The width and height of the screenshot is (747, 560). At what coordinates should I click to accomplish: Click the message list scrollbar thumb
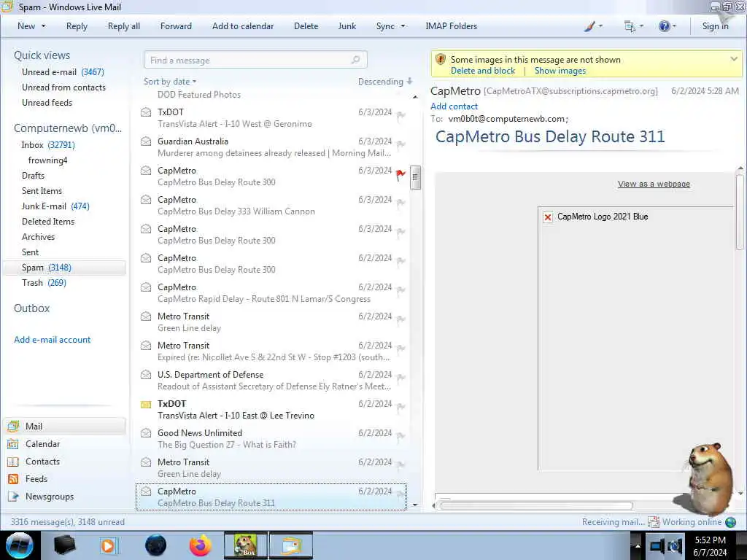(x=415, y=177)
